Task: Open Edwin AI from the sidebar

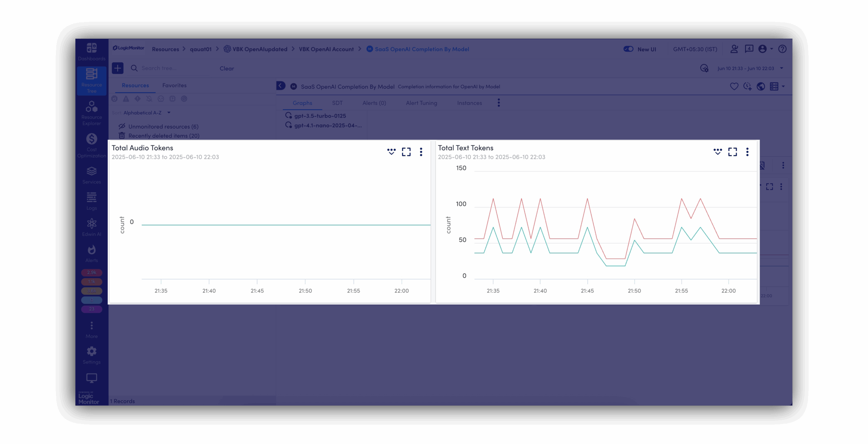Action: tap(92, 227)
